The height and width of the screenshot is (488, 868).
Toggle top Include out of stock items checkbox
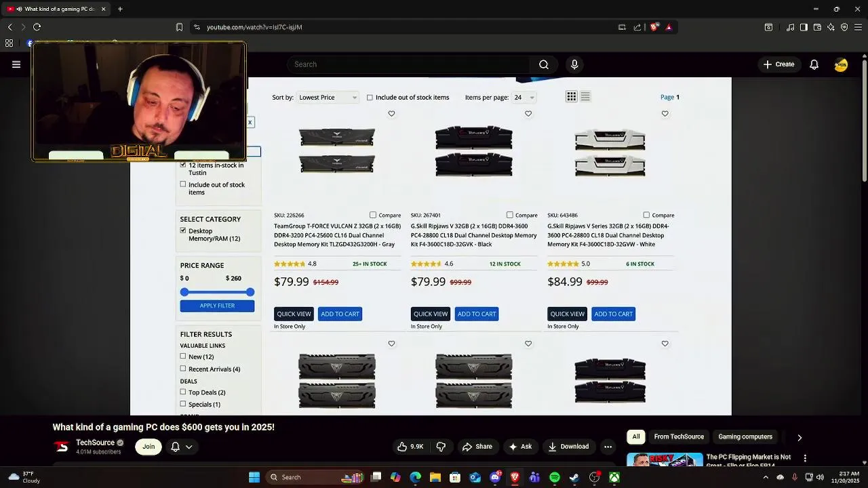[x=370, y=98]
